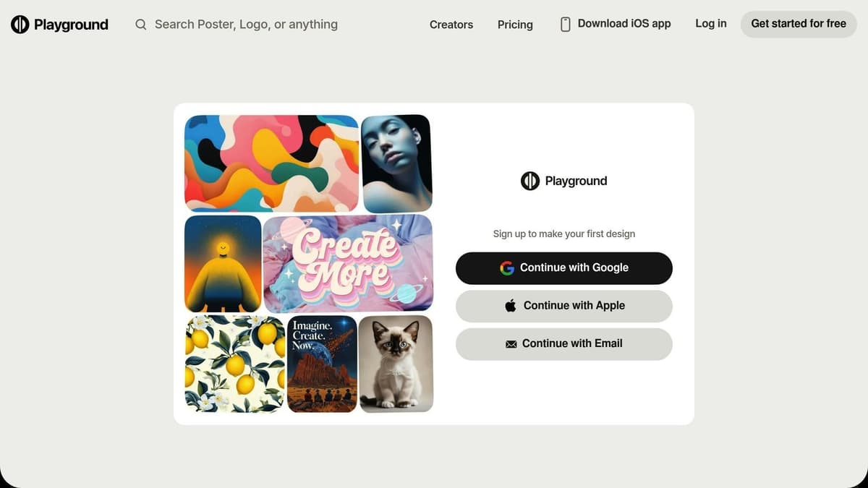The height and width of the screenshot is (488, 868).
Task: Open the glowing smiley figure thumbnail
Action: pos(223,263)
